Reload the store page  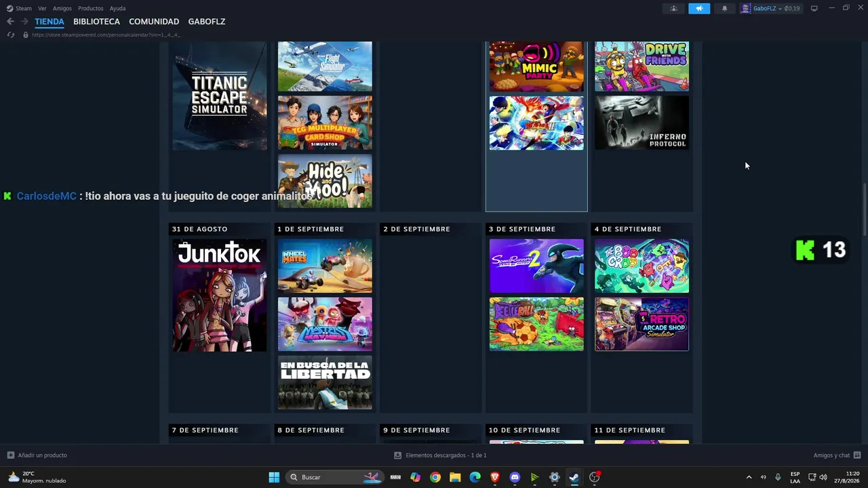pyautogui.click(x=10, y=35)
